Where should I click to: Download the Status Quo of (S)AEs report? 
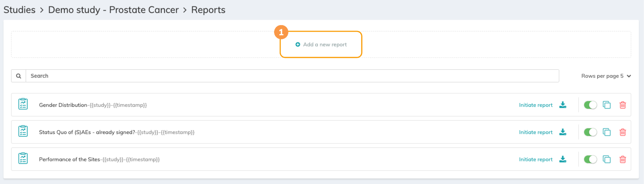pos(563,132)
